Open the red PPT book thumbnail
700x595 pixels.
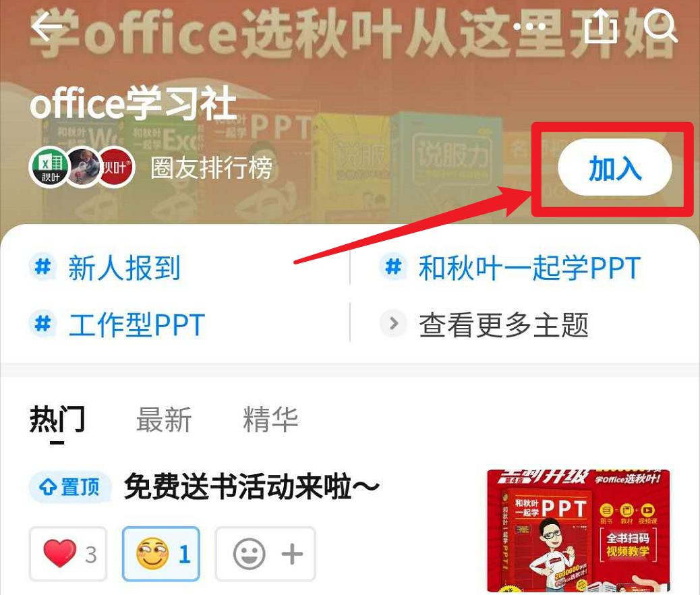(579, 531)
